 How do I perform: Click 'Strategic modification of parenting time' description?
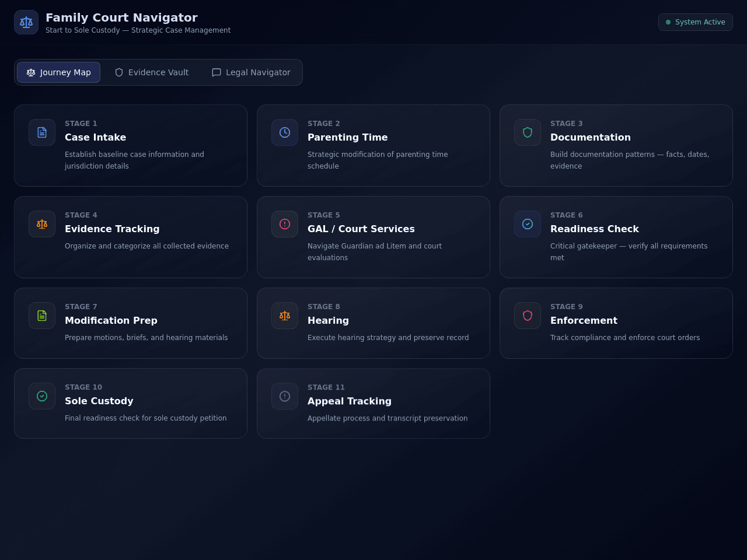[x=378, y=160]
